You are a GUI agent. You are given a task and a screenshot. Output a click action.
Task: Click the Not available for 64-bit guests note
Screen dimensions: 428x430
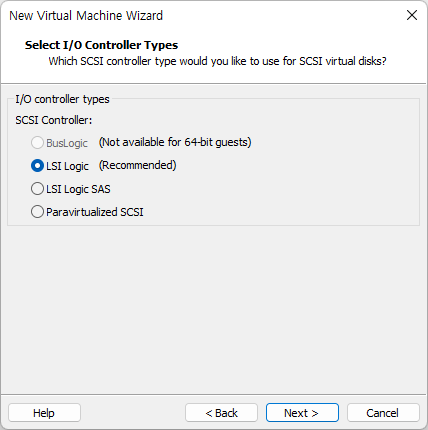(175, 142)
